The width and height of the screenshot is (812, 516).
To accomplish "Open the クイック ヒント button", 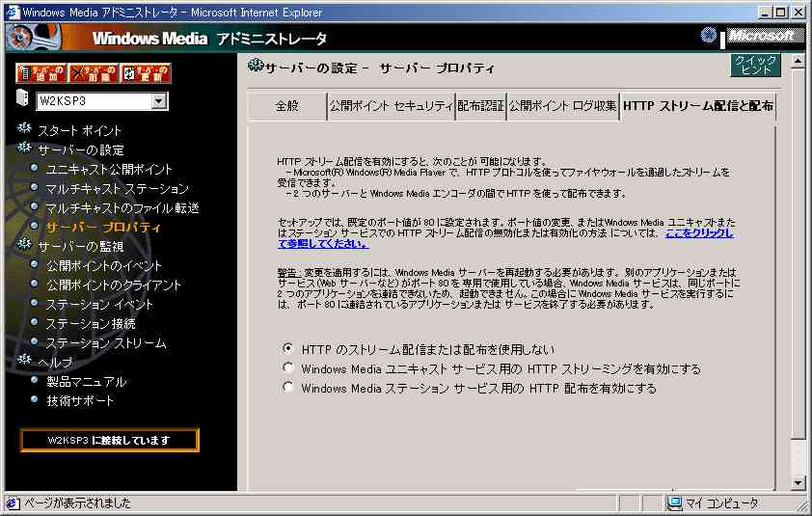I will [755, 66].
